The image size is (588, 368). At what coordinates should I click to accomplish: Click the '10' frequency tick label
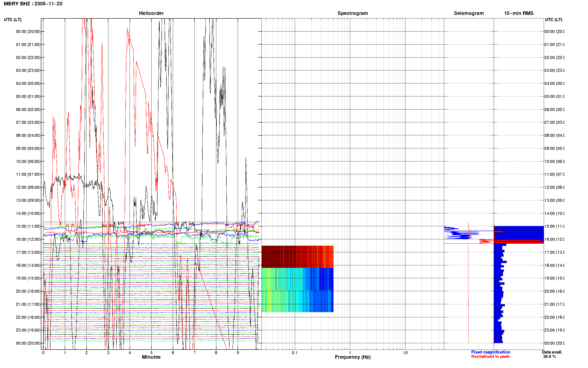(405, 353)
